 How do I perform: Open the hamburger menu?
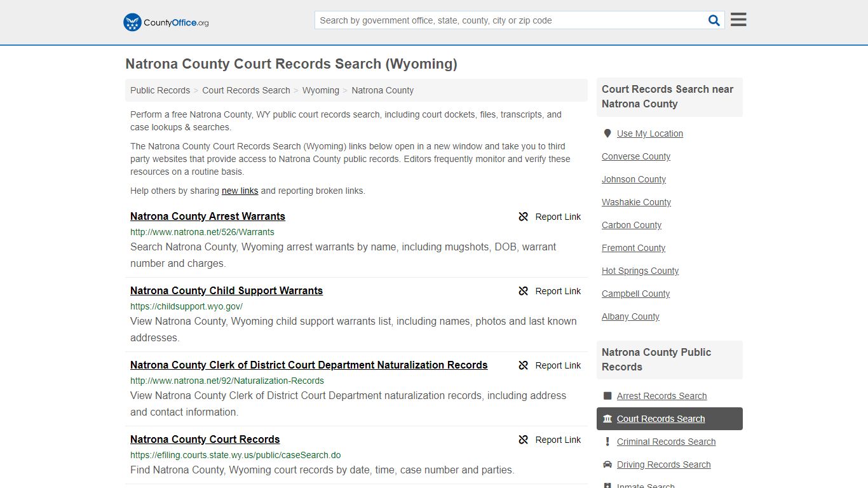pos(738,20)
